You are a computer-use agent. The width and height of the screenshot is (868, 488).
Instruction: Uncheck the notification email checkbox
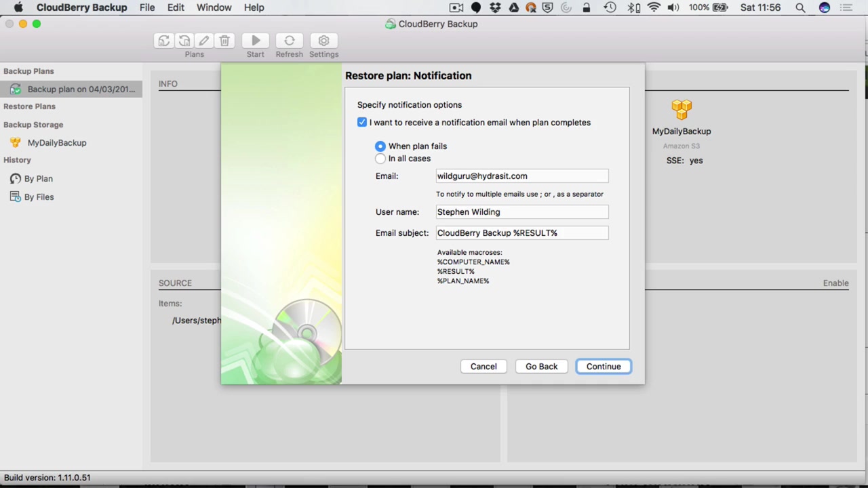[x=362, y=122]
